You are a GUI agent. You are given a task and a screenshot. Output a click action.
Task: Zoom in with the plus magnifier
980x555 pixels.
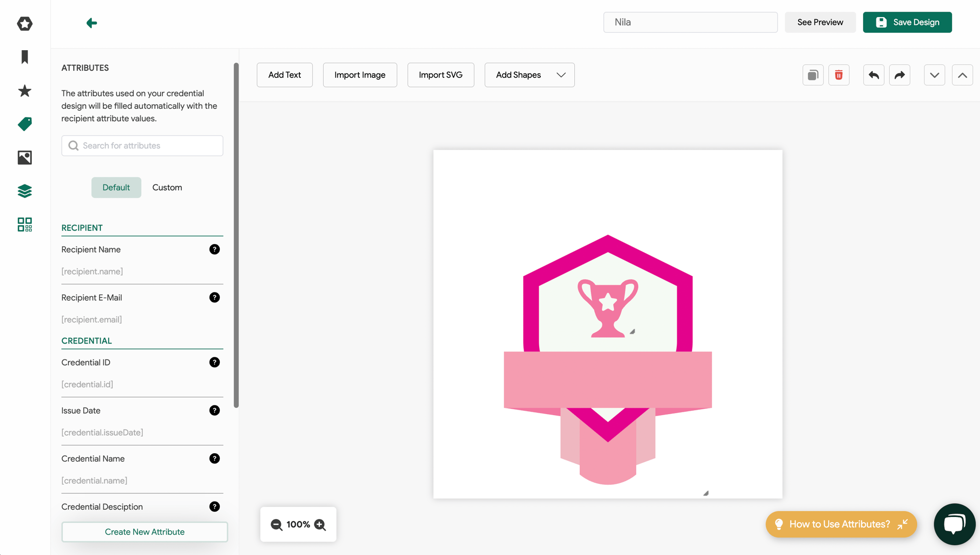click(320, 524)
